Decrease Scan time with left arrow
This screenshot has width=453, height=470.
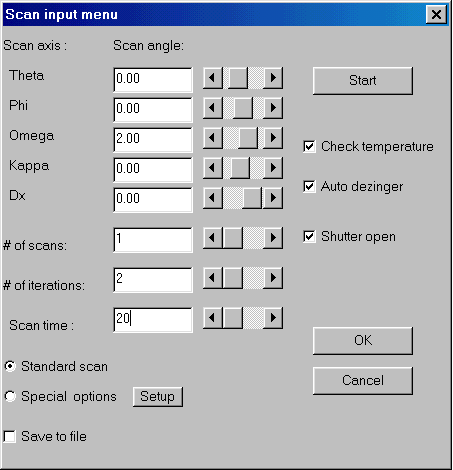(213, 318)
